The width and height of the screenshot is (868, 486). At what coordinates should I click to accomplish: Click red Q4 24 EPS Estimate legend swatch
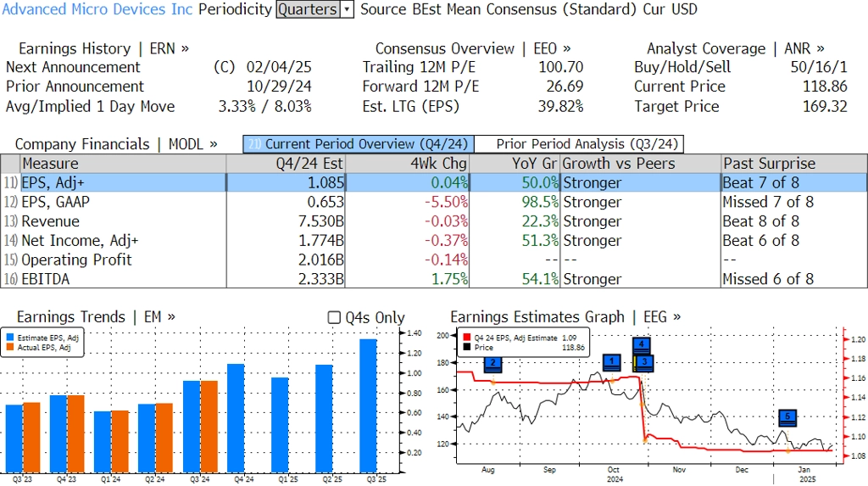[467, 338]
